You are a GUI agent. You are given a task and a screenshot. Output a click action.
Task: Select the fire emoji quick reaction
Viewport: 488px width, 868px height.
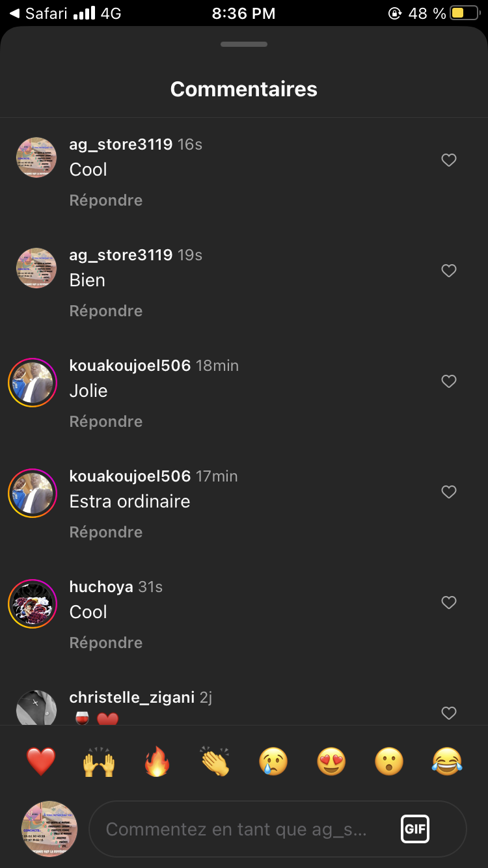click(157, 761)
